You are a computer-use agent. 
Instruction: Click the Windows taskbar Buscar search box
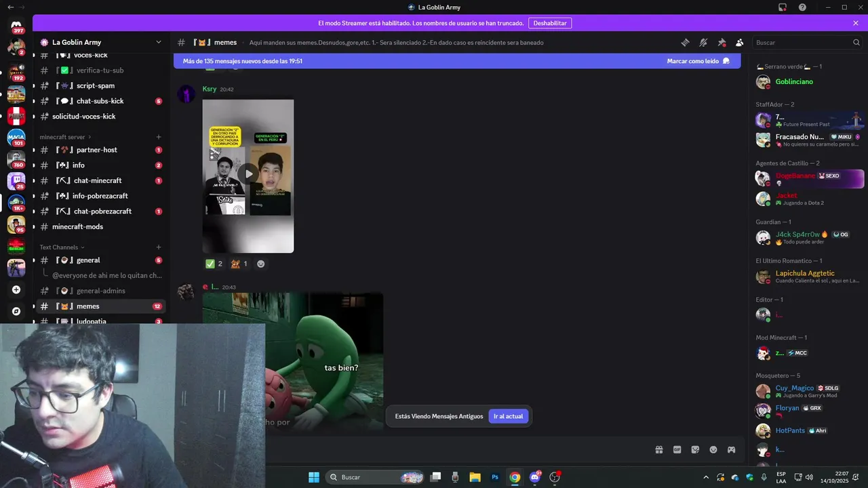(x=374, y=477)
